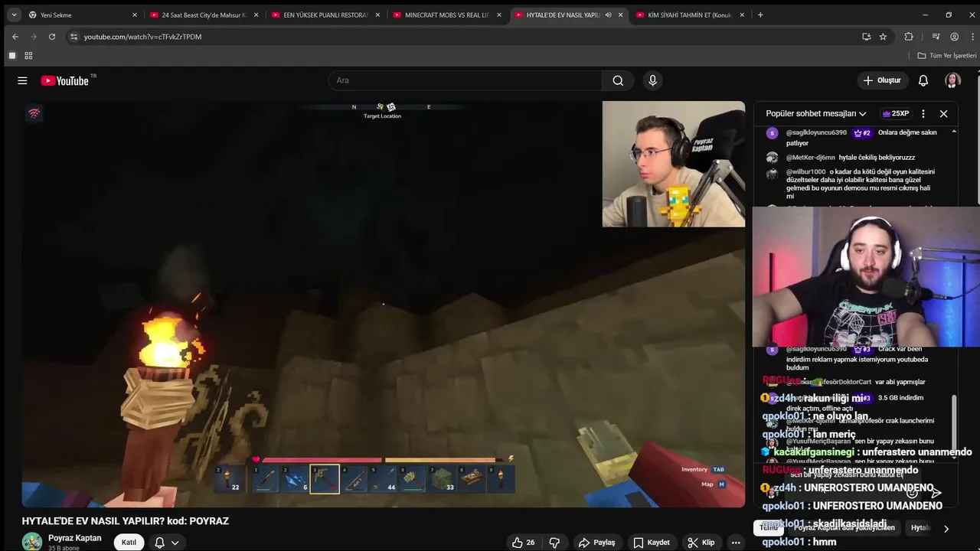
Task: Expand Popüler sohbet mesajları chat dropdown
Action: [x=816, y=113]
